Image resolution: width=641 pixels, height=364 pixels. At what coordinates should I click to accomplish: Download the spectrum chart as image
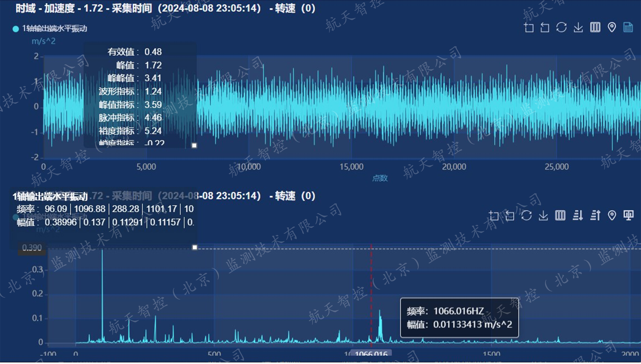point(543,216)
